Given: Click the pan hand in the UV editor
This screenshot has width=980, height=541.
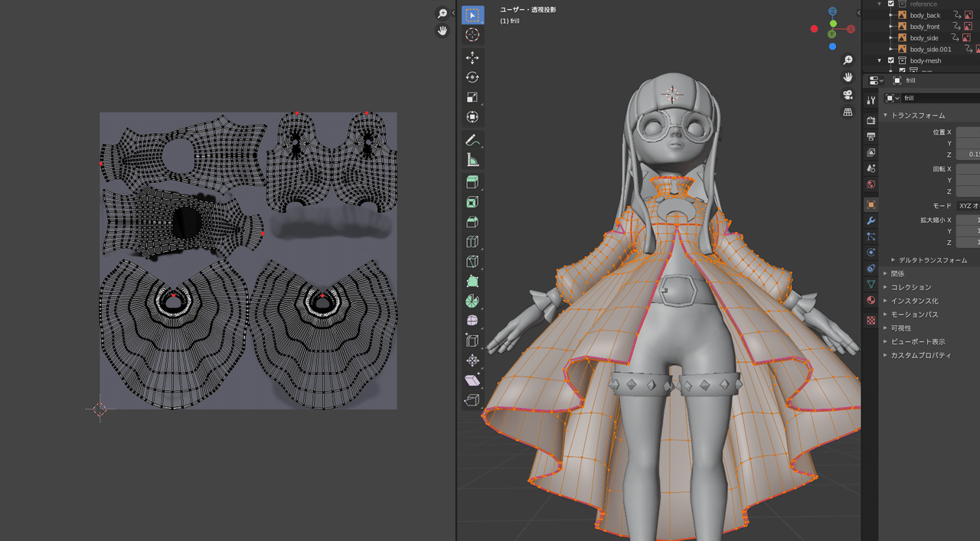Looking at the screenshot, I should pyautogui.click(x=442, y=31).
